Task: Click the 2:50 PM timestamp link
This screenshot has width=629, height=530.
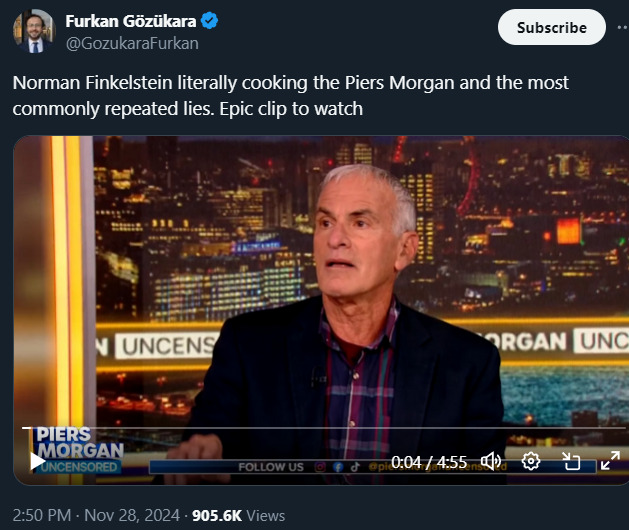Action: pos(42,516)
